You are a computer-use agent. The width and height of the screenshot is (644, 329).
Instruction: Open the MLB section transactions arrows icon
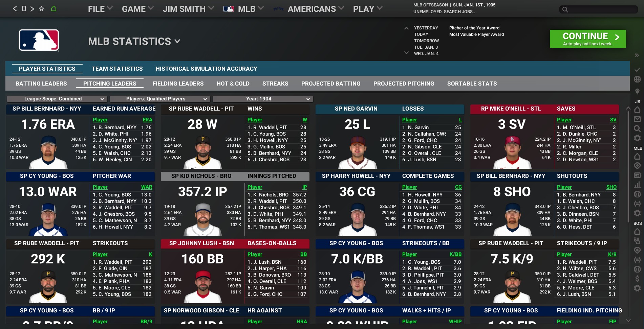pos(637,204)
